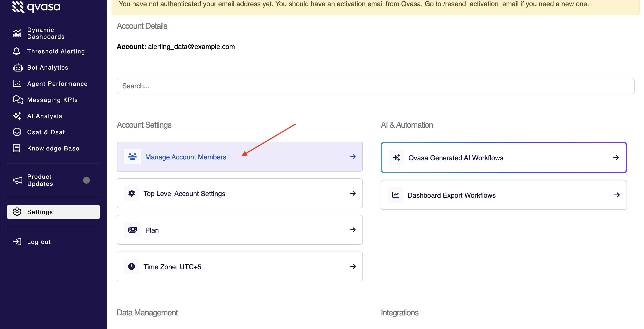Click the Threshold Alerting bell icon
This screenshot has width=644, height=329.
(x=16, y=51)
